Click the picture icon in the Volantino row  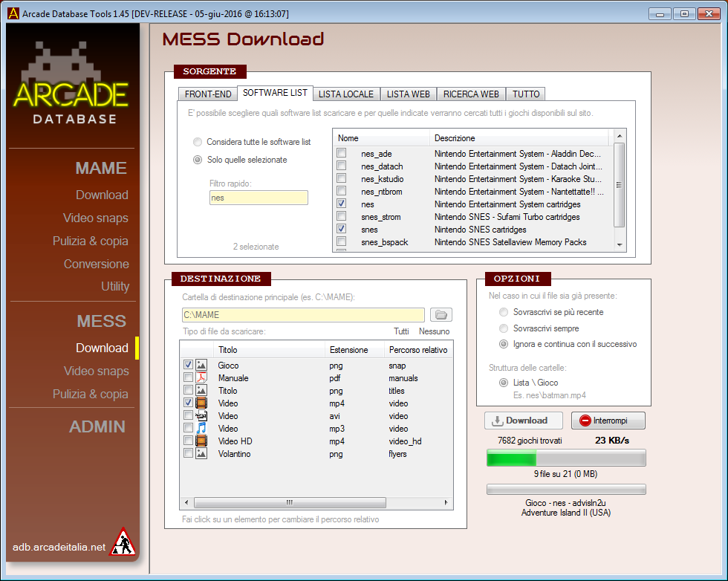201,454
